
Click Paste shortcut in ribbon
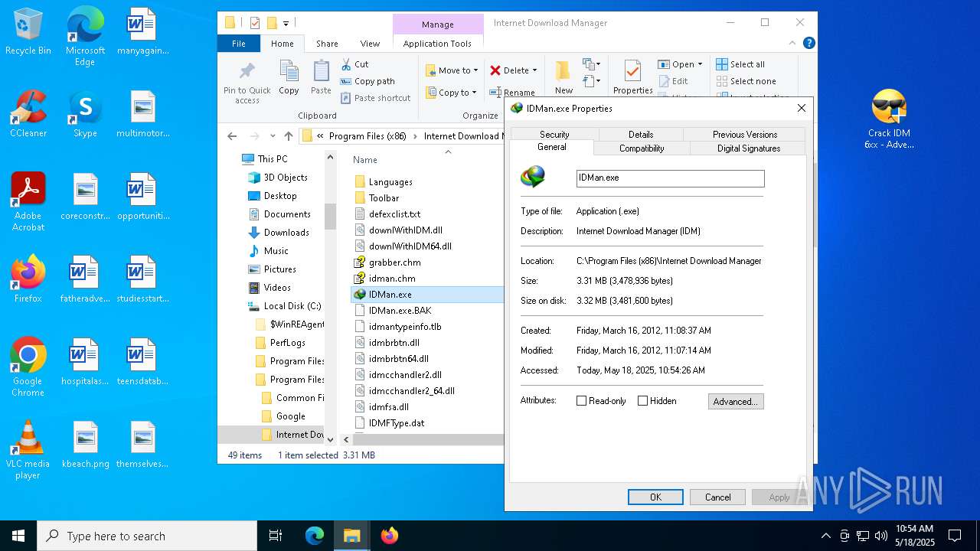(375, 98)
